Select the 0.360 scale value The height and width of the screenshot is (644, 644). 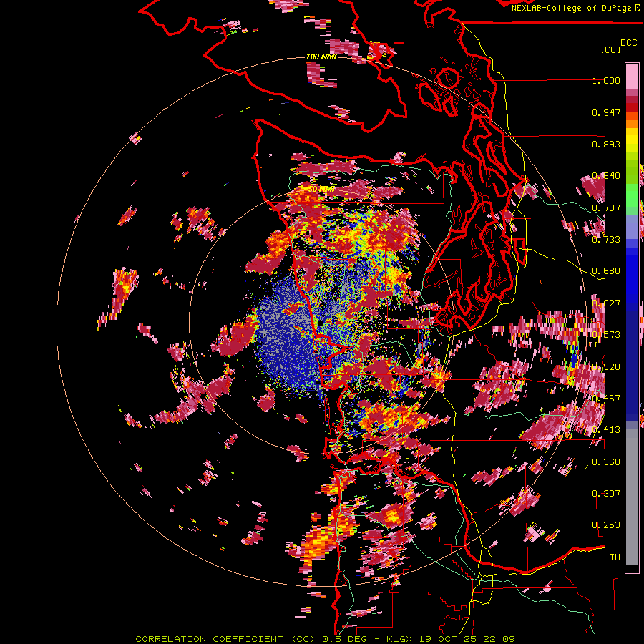pyautogui.click(x=606, y=462)
